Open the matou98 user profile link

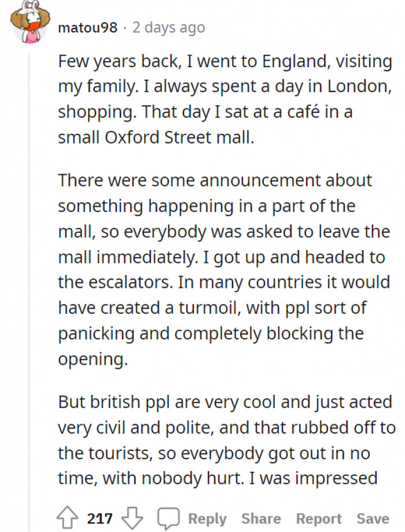tap(87, 27)
